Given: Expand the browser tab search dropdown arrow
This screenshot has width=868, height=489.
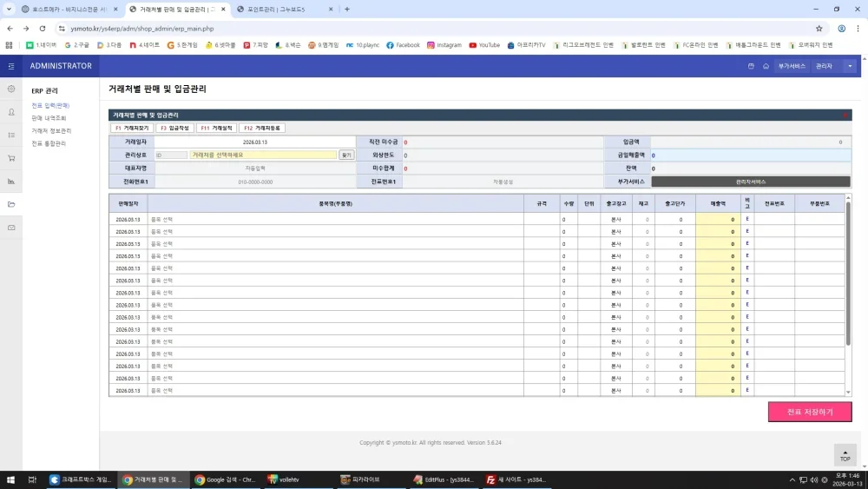Looking at the screenshot, I should [x=9, y=9].
